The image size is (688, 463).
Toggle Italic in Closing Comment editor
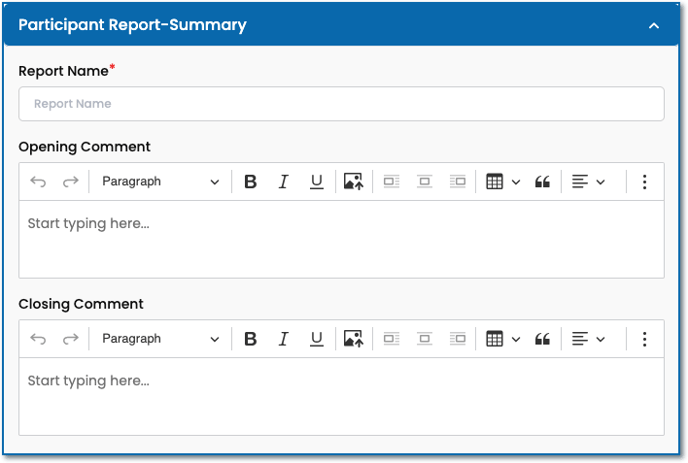tap(283, 339)
